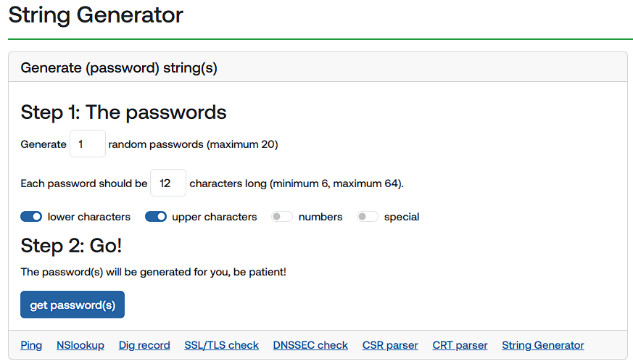Image resolution: width=633 pixels, height=364 pixels.
Task: Enable the lower characters toggle switch
Action: click(31, 217)
